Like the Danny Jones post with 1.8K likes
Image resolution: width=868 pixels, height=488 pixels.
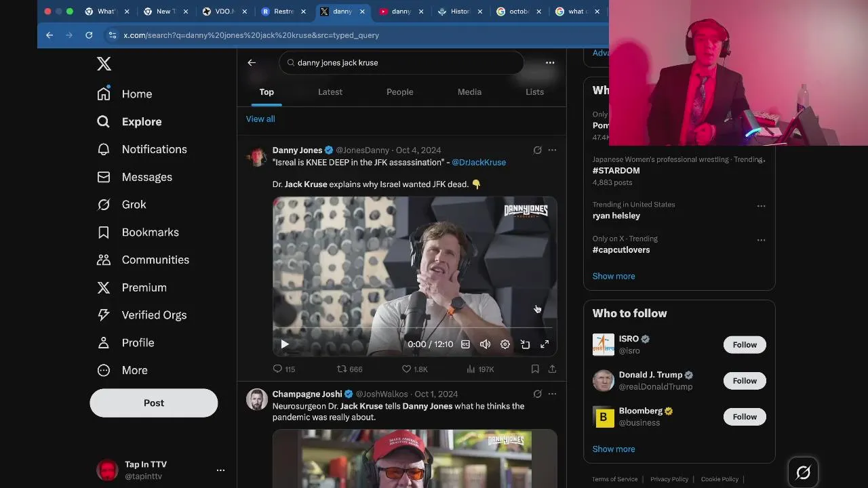coord(414,369)
